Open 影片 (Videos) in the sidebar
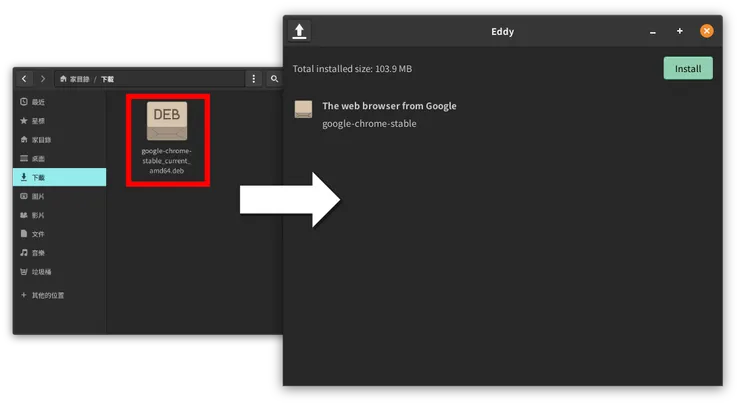The height and width of the screenshot is (405, 740). pos(59,215)
